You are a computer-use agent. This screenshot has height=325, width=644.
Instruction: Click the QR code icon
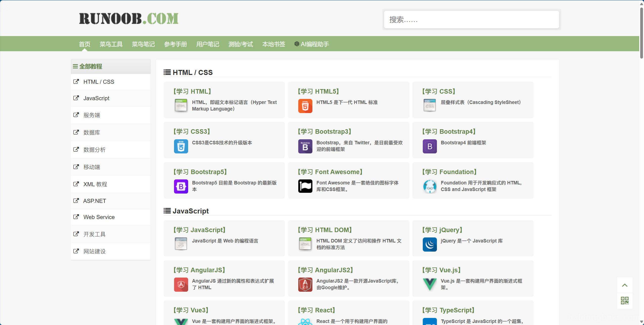625,301
